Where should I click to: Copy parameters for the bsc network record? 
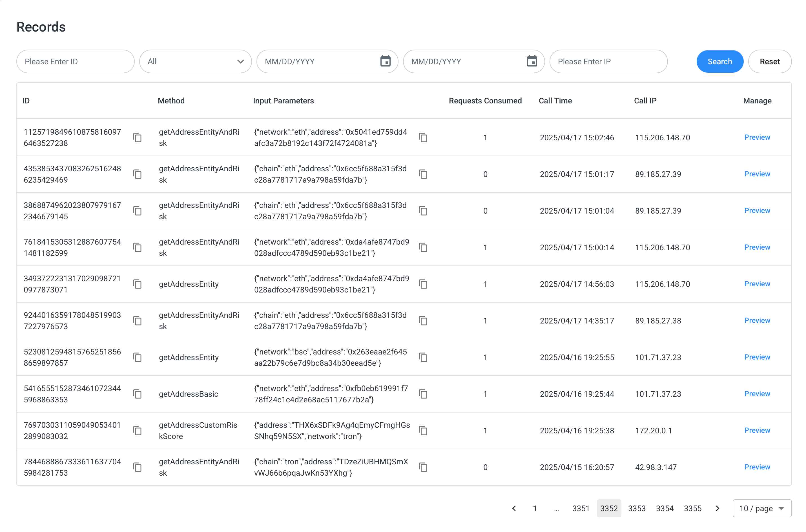(x=423, y=357)
